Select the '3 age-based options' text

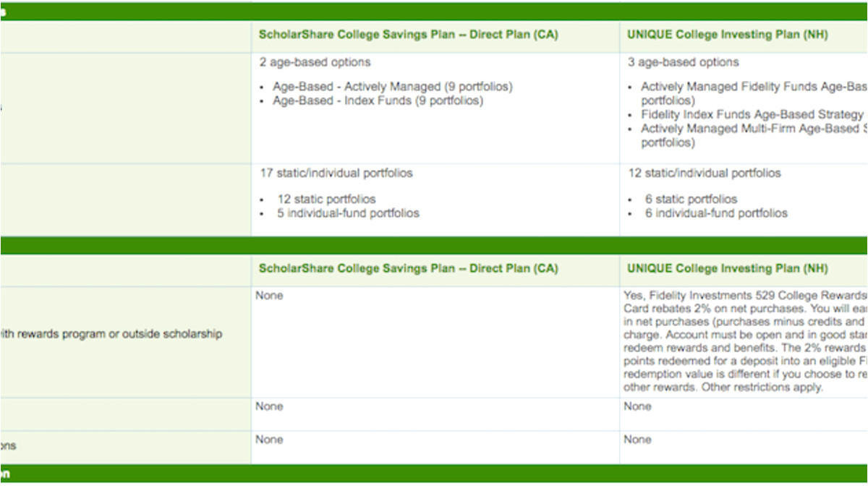tap(683, 62)
